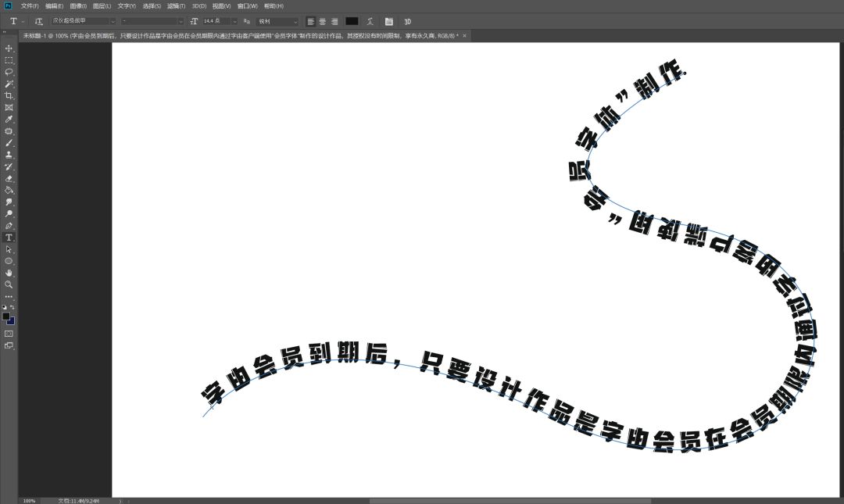
Task: Open the 文件(F) menu
Action: pos(30,6)
